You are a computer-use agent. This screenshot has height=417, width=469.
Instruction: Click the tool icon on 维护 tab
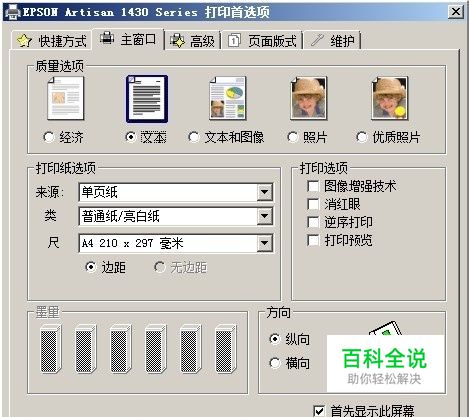[317, 40]
